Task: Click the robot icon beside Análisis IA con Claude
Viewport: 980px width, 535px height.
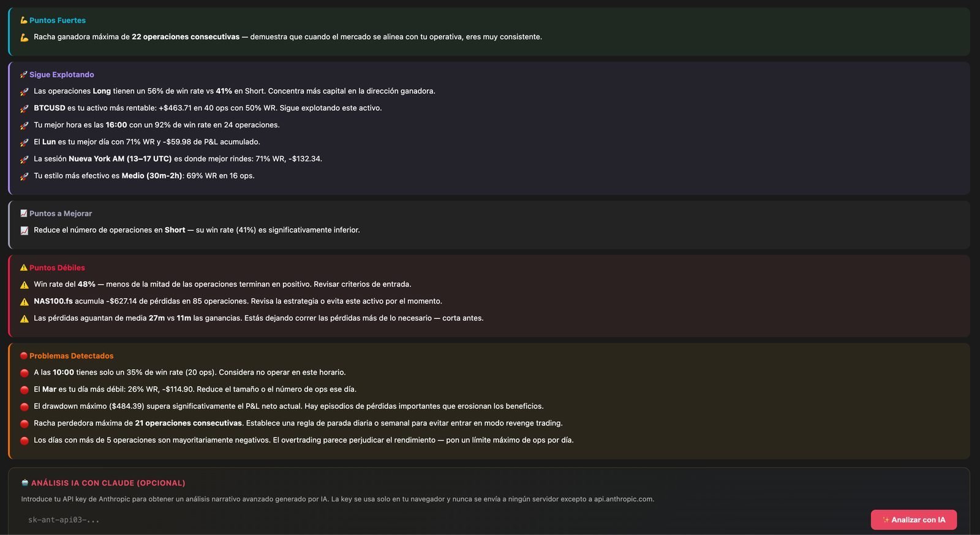Action: point(25,483)
